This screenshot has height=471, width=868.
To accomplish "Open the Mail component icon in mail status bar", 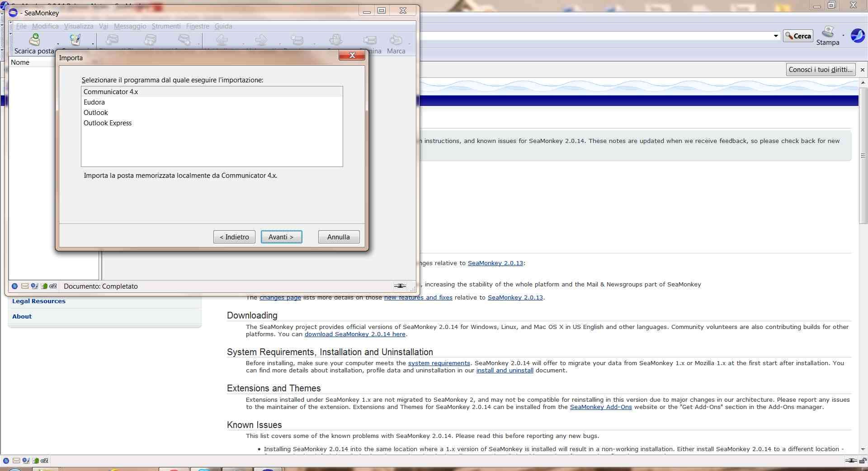I will point(25,286).
